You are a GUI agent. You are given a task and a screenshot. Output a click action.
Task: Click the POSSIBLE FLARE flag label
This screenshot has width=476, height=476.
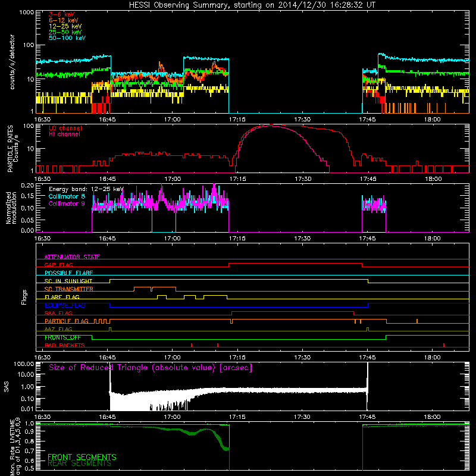68,273
